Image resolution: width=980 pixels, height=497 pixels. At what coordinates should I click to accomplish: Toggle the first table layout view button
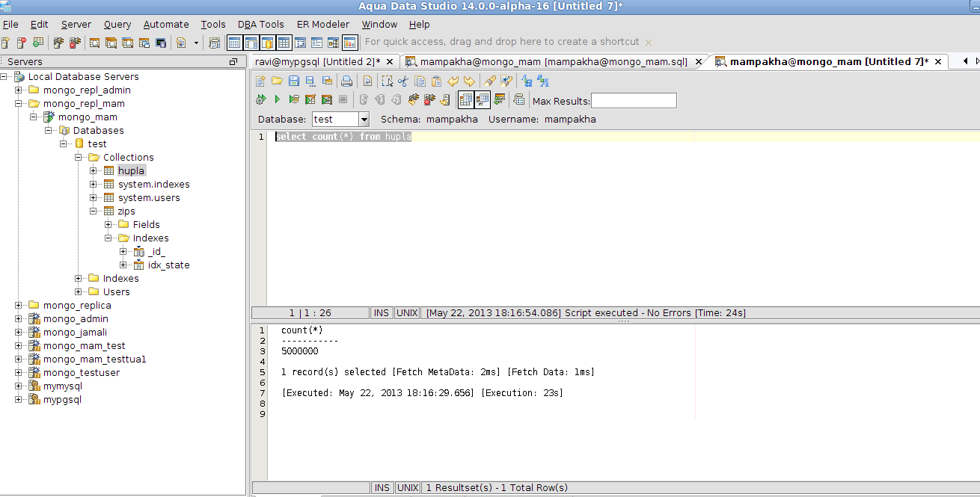click(x=234, y=43)
